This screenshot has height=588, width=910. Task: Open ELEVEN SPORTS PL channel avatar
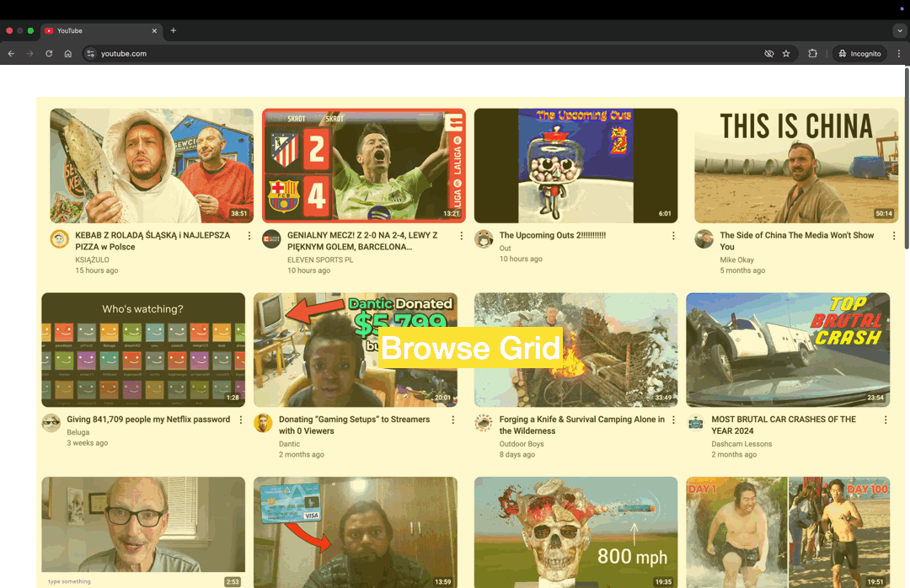(x=271, y=238)
